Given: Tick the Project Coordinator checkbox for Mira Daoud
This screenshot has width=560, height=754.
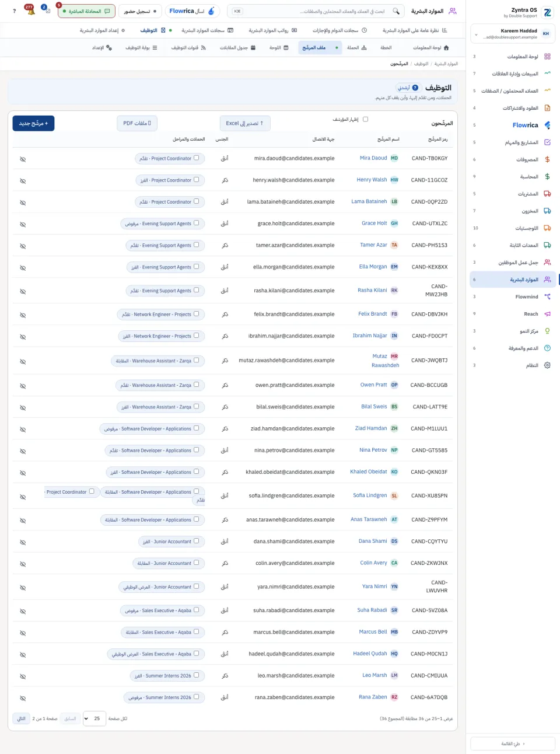Looking at the screenshot, I should tap(196, 158).
